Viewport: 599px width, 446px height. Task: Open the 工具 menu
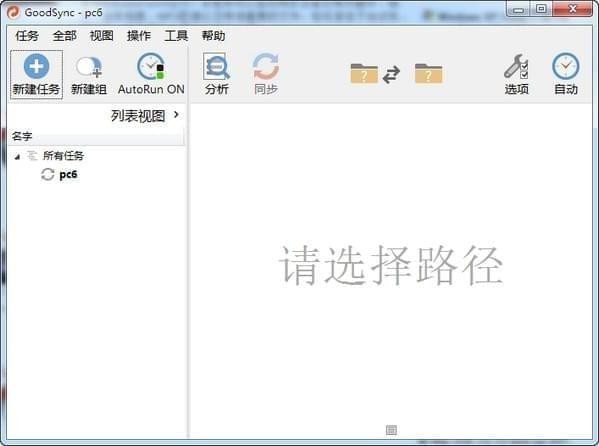[x=176, y=36]
